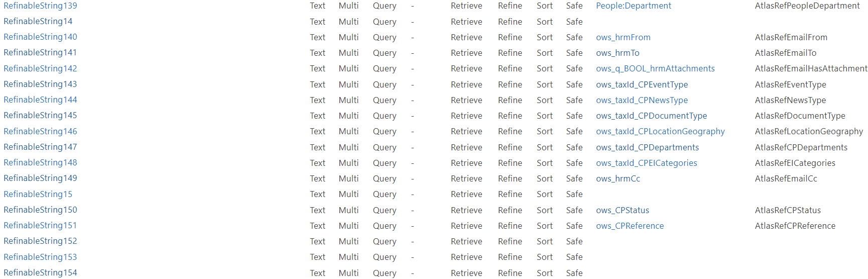Select the RefinableString142 link

pos(40,69)
